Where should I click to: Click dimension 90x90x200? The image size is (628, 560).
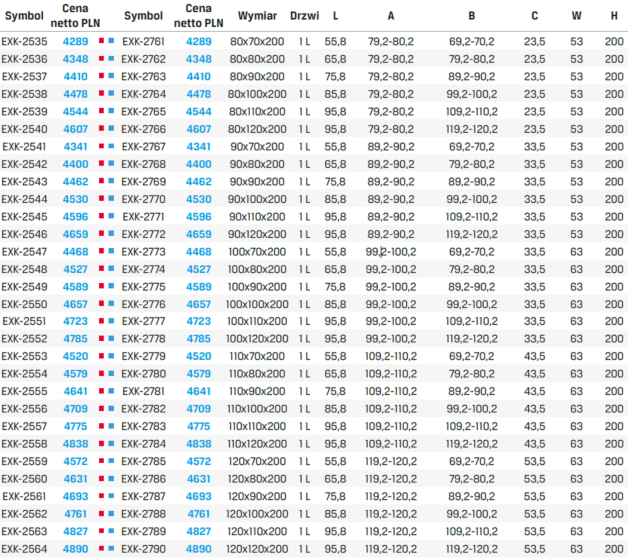pos(257,181)
